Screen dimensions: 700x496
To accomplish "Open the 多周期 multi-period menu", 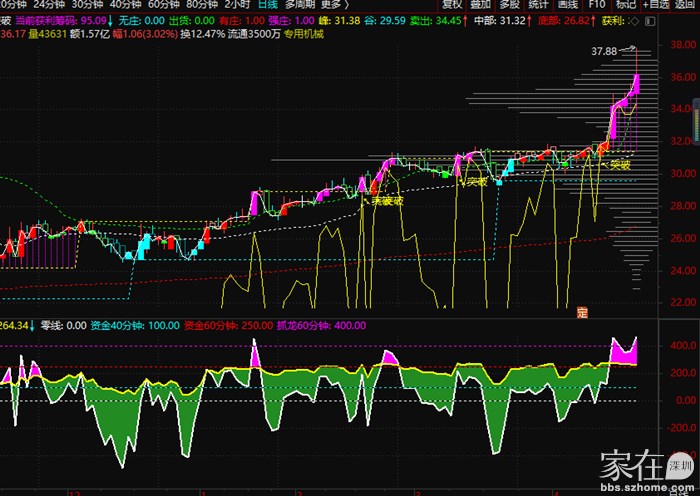I will click(x=298, y=5).
